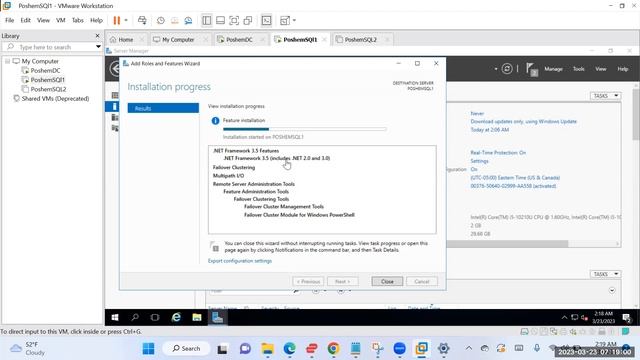Click Download updates only link
The height and width of the screenshot is (360, 640).
point(523,121)
